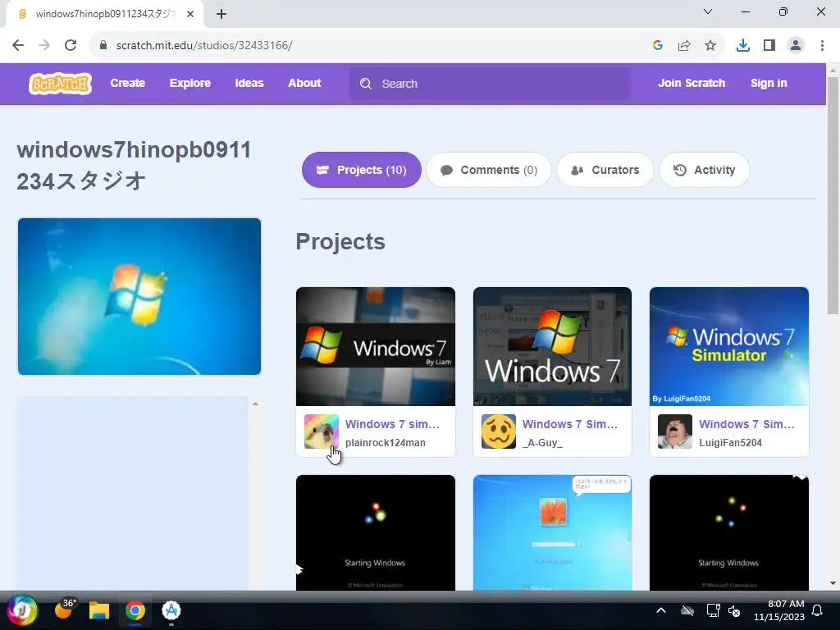Click the studio Windows 7 logo image

pyautogui.click(x=139, y=296)
